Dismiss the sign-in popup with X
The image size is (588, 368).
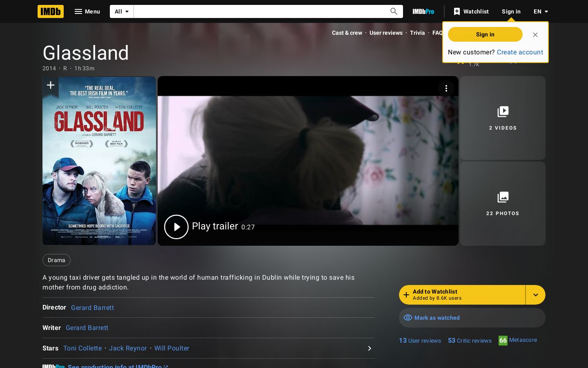(535, 35)
